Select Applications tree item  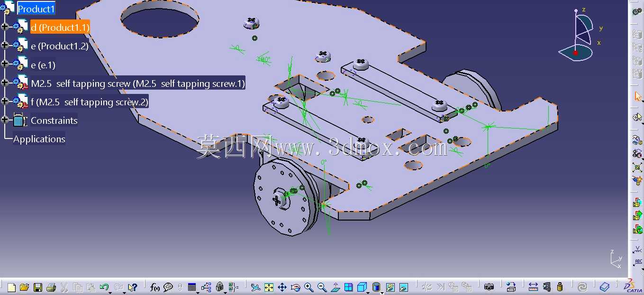click(x=39, y=139)
